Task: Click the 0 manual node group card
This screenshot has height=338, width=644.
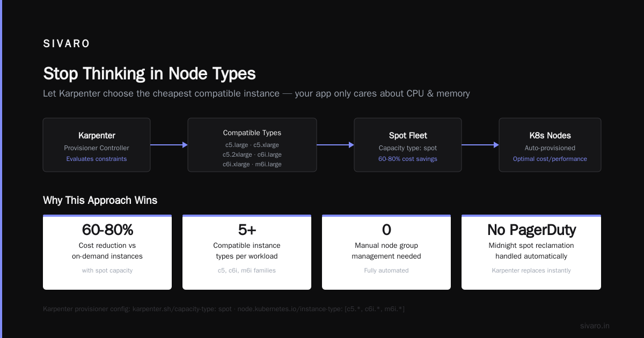Action: (x=386, y=252)
